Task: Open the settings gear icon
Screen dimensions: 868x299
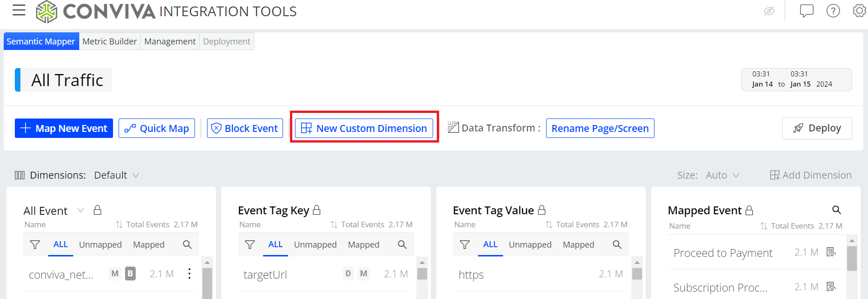Action: click(x=859, y=11)
